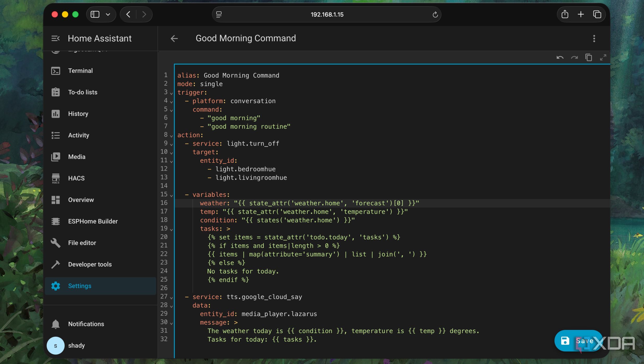Save the automation
This screenshot has height=364, width=644.
click(578, 341)
